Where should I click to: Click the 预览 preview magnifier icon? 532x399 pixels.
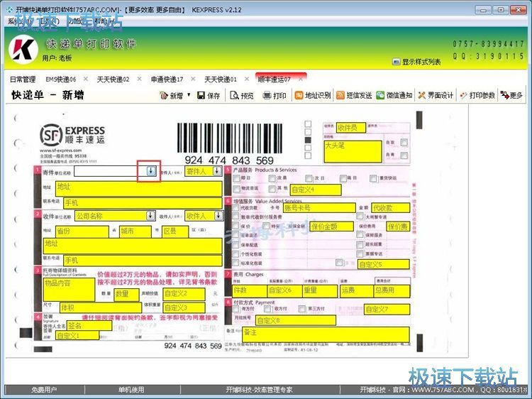pyautogui.click(x=234, y=95)
